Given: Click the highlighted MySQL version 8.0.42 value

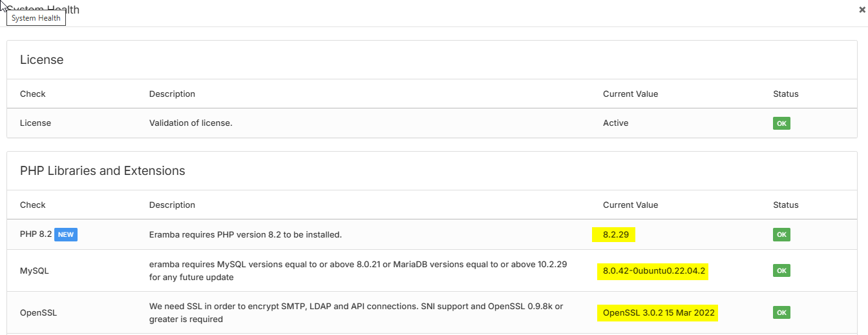Looking at the screenshot, I should [653, 271].
